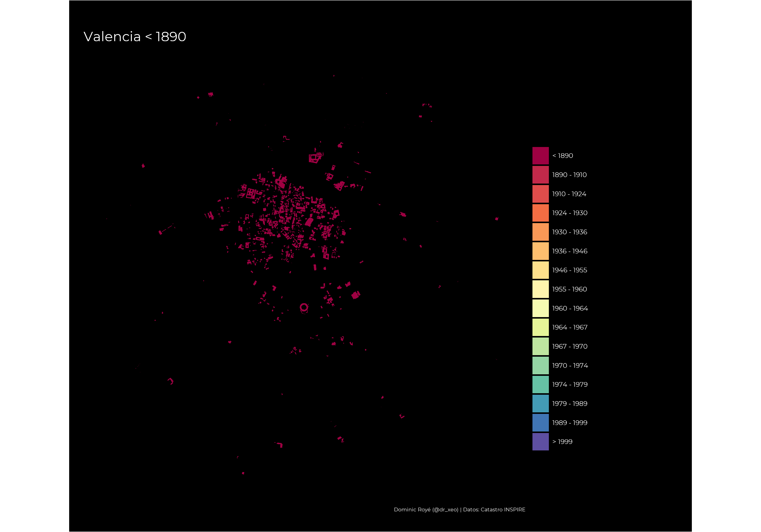The height and width of the screenshot is (532, 761).
Task: Click the 1989 - 1999 blue swatch
Action: (x=540, y=423)
